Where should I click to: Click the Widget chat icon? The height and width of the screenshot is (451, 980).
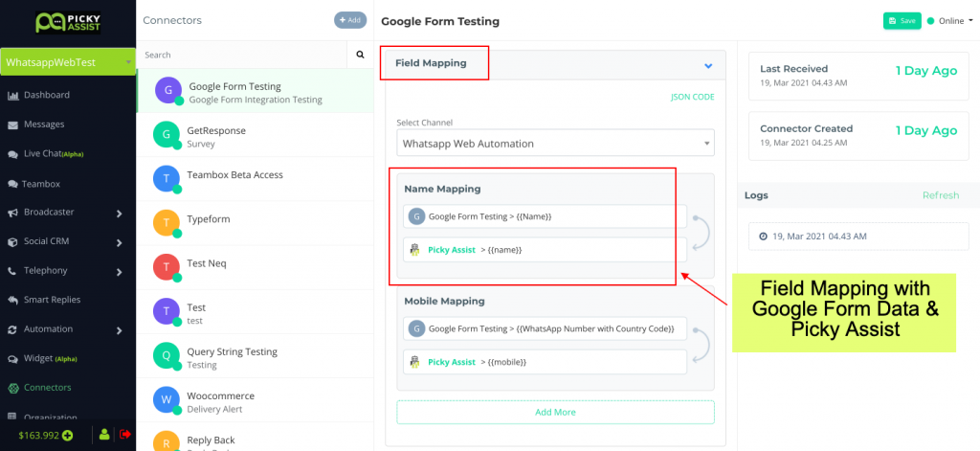point(12,359)
